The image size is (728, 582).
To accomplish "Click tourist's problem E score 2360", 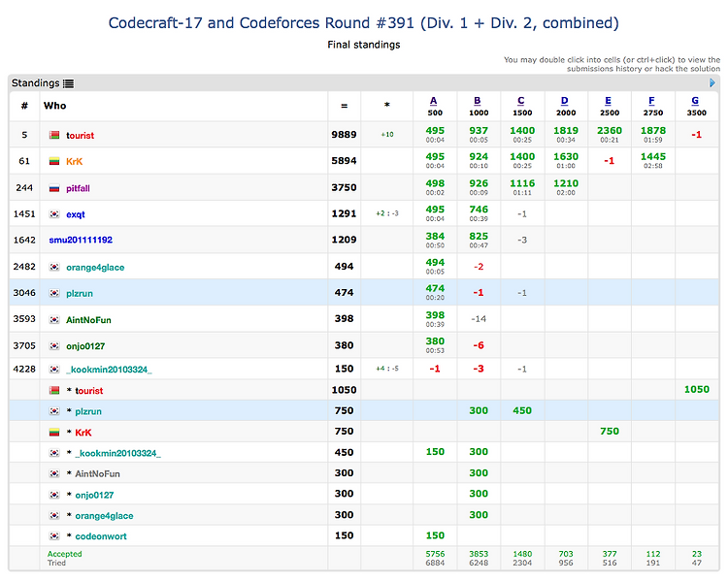I will (610, 130).
